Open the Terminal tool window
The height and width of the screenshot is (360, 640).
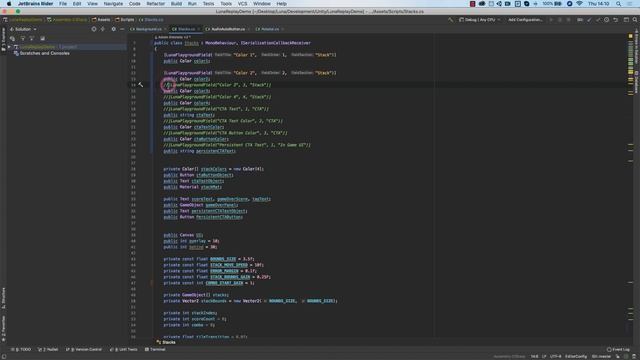pyautogui.click(x=155, y=349)
